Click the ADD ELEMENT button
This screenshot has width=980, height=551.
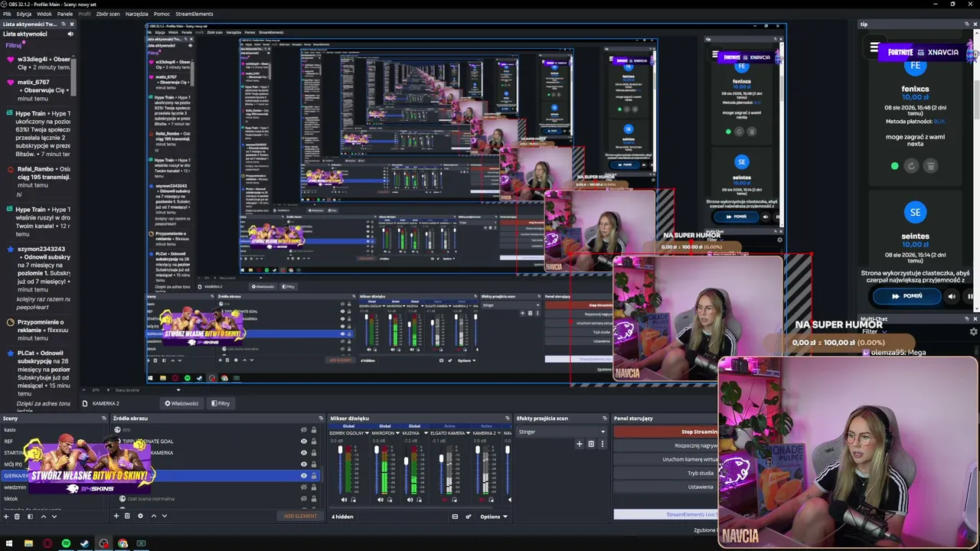[300, 516]
